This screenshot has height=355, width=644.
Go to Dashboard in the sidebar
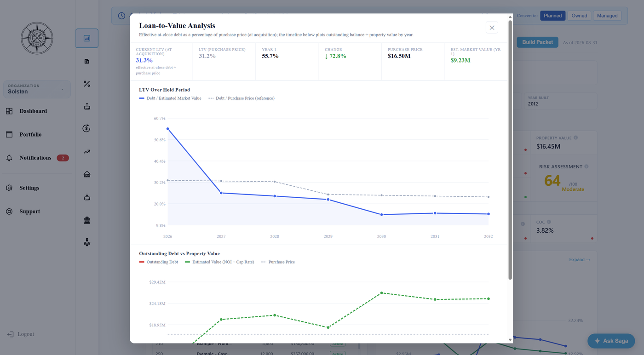33,111
